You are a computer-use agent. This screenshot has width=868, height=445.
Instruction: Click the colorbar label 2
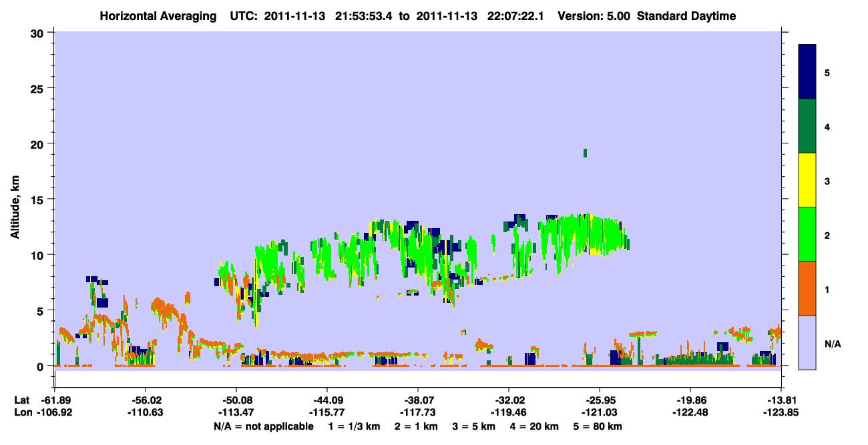[827, 235]
